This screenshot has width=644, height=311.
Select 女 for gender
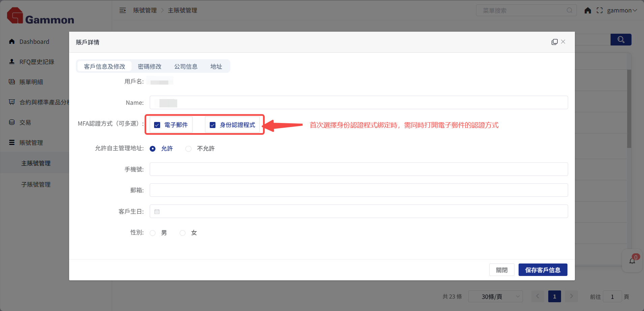click(183, 233)
